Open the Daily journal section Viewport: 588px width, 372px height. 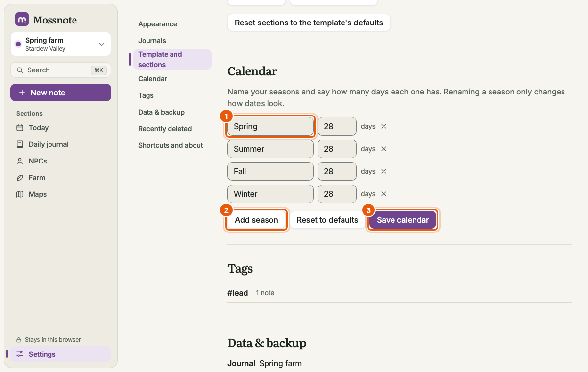61,144
